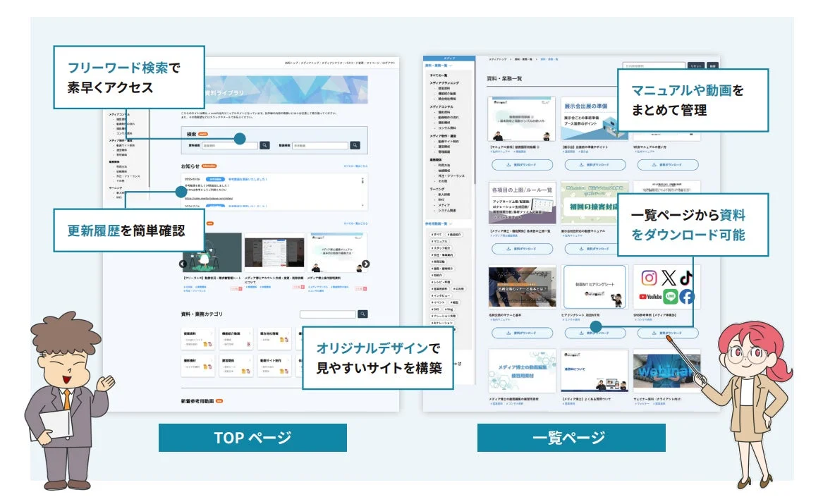Open the Webinar thumbnail
Screen dimensions: 823x504
tap(666, 371)
